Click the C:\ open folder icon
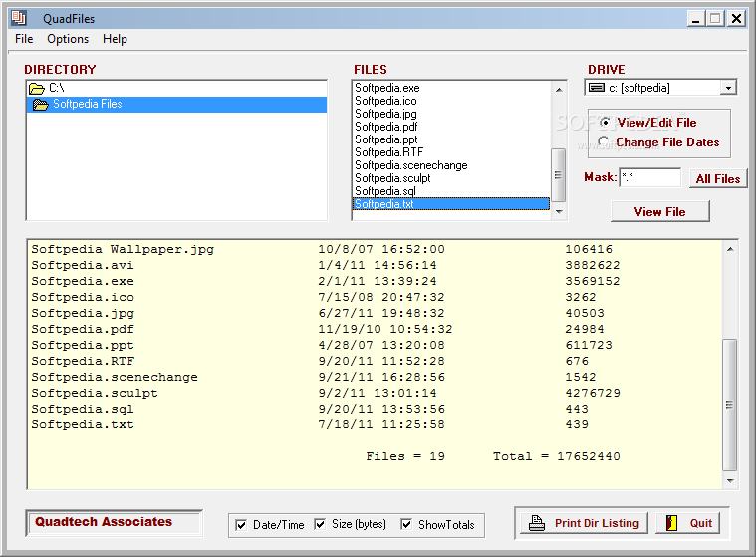Viewport: 756px width, 557px height. (36, 89)
